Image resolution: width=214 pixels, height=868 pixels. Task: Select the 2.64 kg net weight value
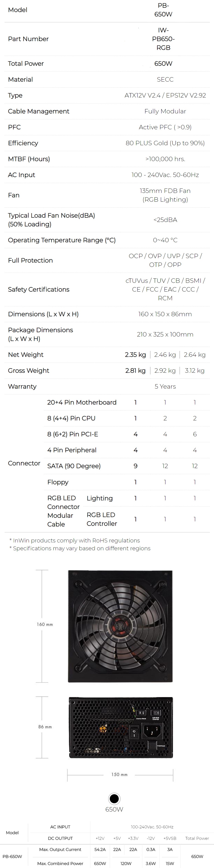pyautogui.click(x=194, y=354)
